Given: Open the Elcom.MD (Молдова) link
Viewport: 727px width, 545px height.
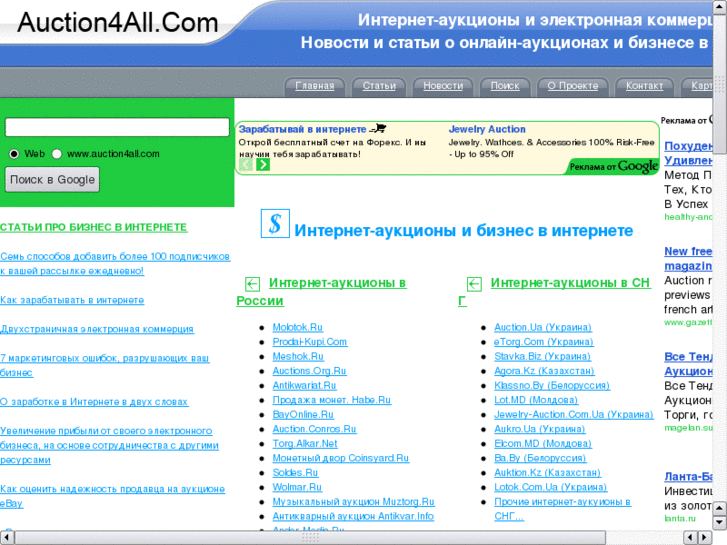Looking at the screenshot, I should pyautogui.click(x=543, y=443).
